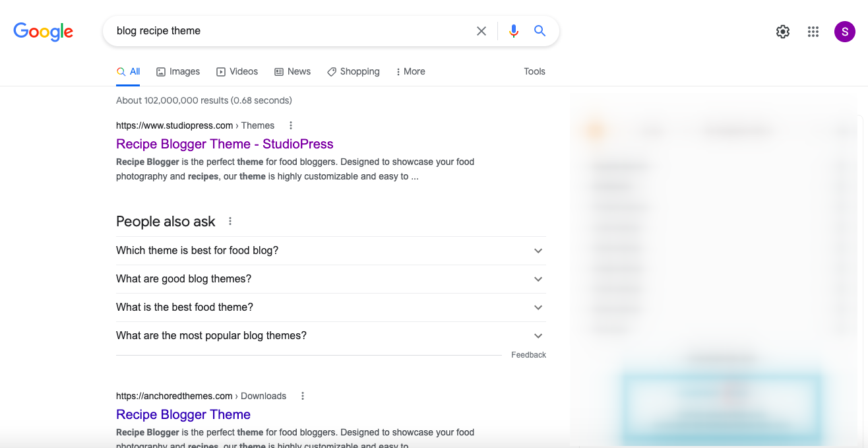The width and height of the screenshot is (868, 448).
Task: Open options dots beside studiopress.com result
Action: [x=291, y=125]
